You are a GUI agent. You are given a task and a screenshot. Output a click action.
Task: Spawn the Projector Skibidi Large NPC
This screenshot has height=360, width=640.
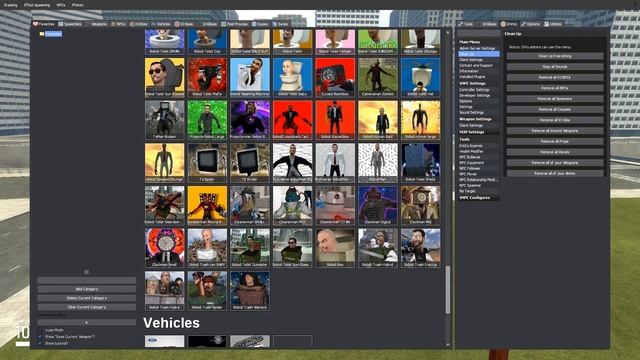click(x=207, y=120)
